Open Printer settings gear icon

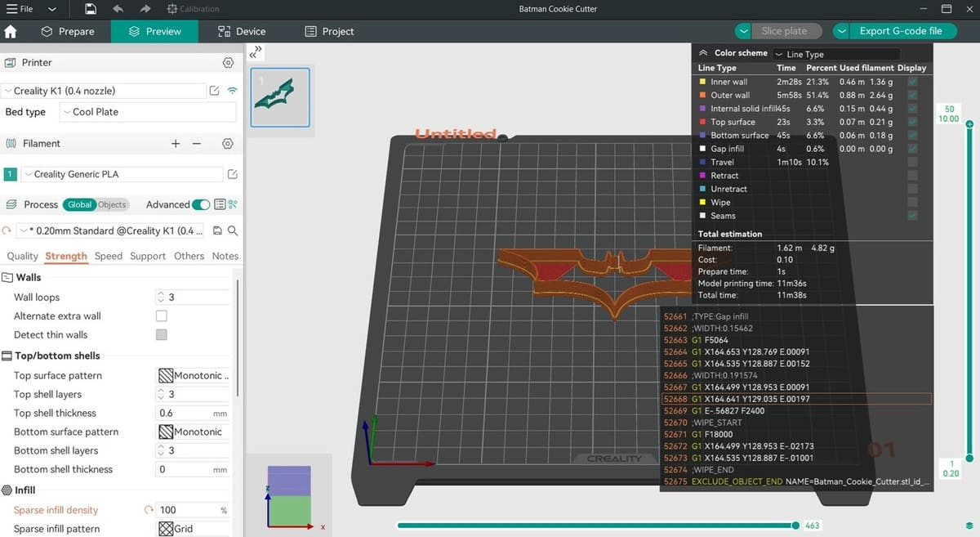[228, 63]
